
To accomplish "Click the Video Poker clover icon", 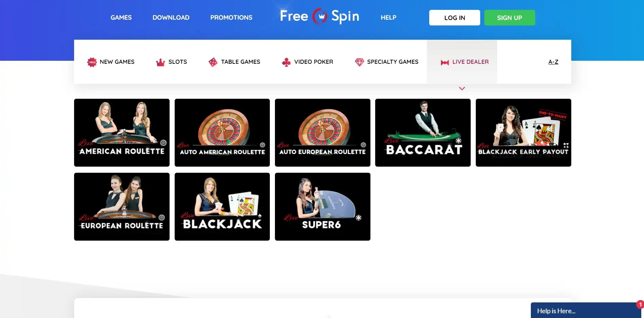I will tap(286, 62).
